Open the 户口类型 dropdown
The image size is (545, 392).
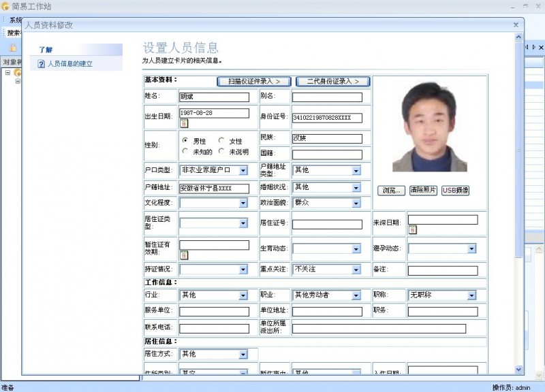(x=243, y=170)
